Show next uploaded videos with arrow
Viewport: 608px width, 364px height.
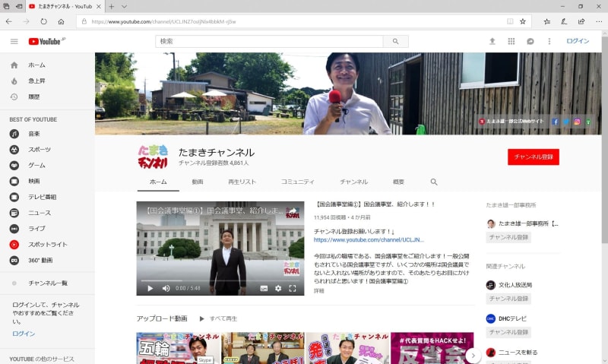tap(473, 356)
